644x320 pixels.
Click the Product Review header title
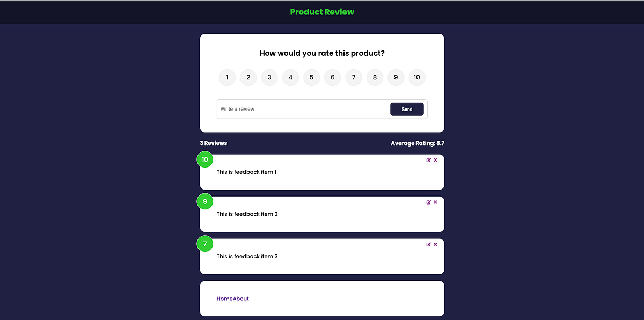[322, 11]
